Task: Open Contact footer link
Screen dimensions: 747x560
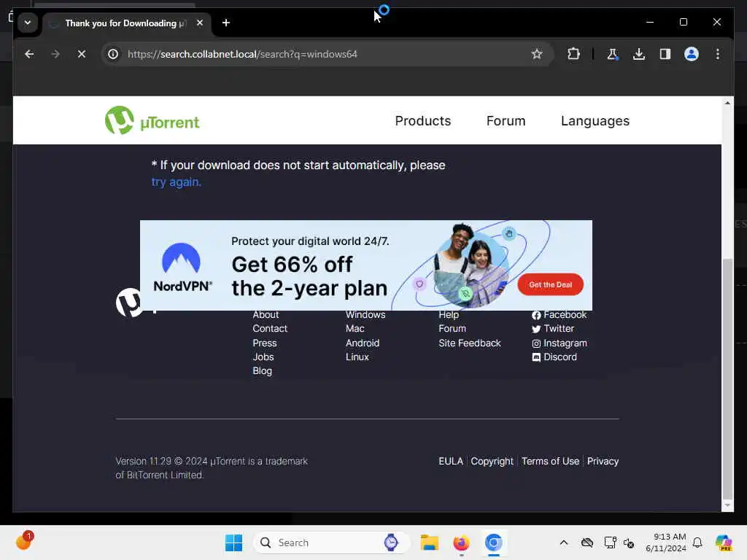Action: [270, 329]
